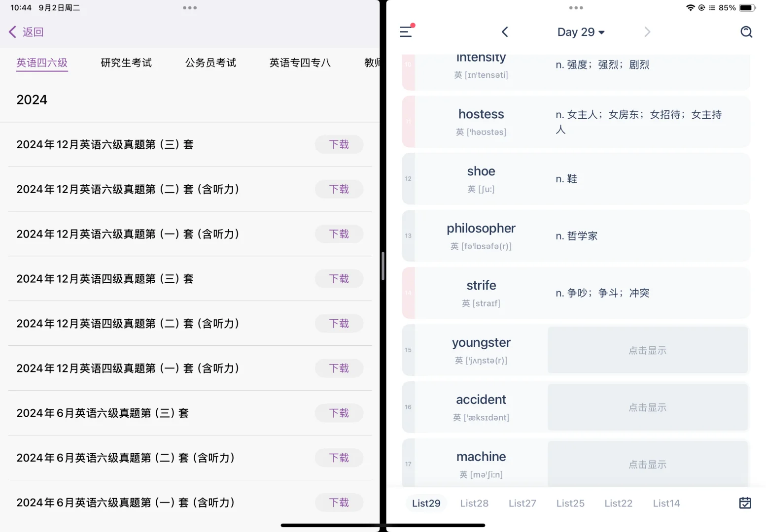
Task: Download 2024年6月英语六级真题第（一）套（含听力）
Action: click(339, 502)
